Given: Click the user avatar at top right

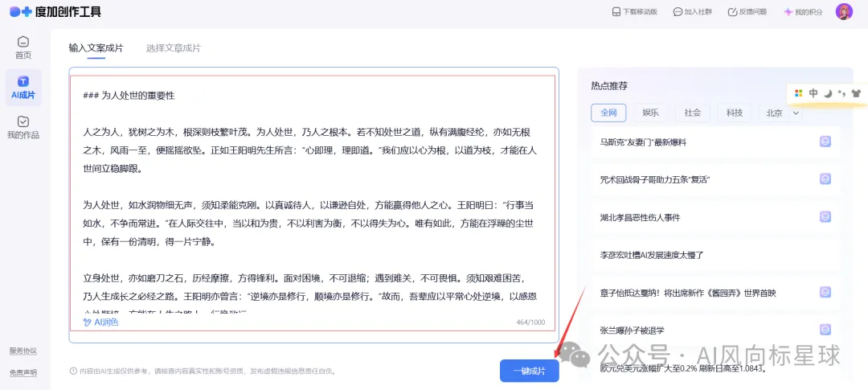Looking at the screenshot, I should (844, 12).
